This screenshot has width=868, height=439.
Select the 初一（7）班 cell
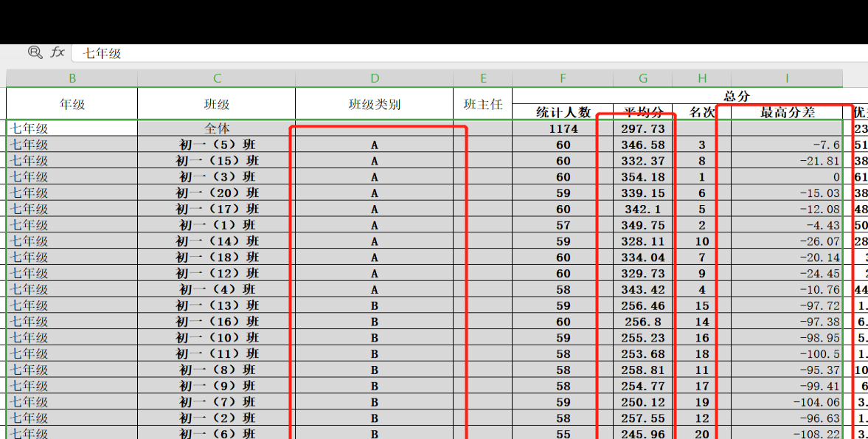(x=216, y=401)
